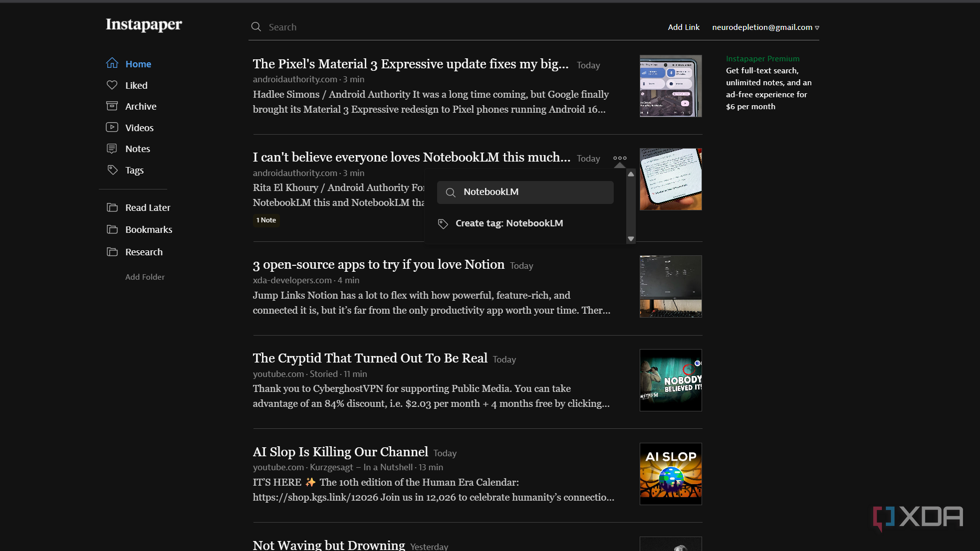This screenshot has height=551, width=980.
Task: Focus the top Search field
Action: point(449,27)
